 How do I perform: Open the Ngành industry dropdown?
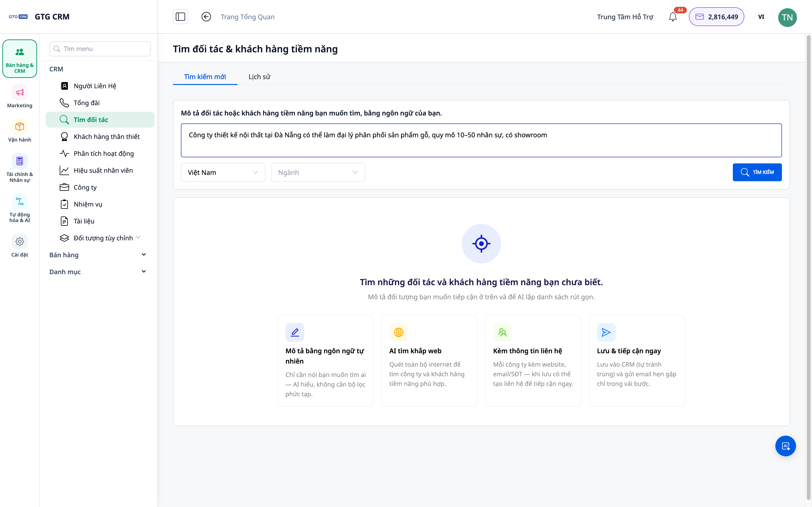(318, 172)
